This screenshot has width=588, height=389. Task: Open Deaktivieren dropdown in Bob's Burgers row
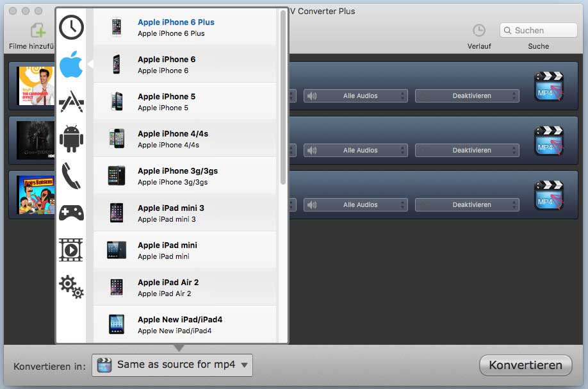coord(467,205)
